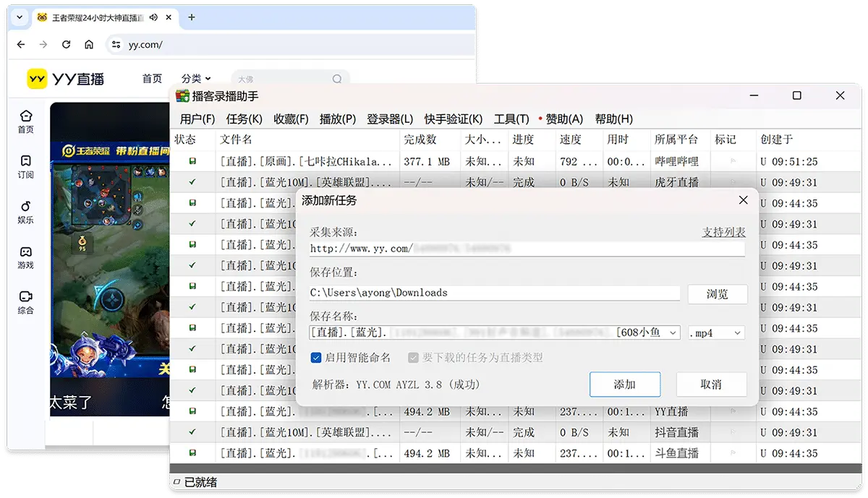Expand the 分类 dropdown on YY page

[196, 79]
